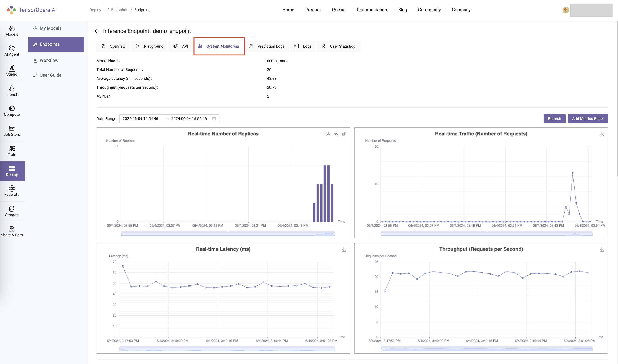This screenshot has height=364, width=618.
Task: Click the date range start field
Action: [x=140, y=119]
